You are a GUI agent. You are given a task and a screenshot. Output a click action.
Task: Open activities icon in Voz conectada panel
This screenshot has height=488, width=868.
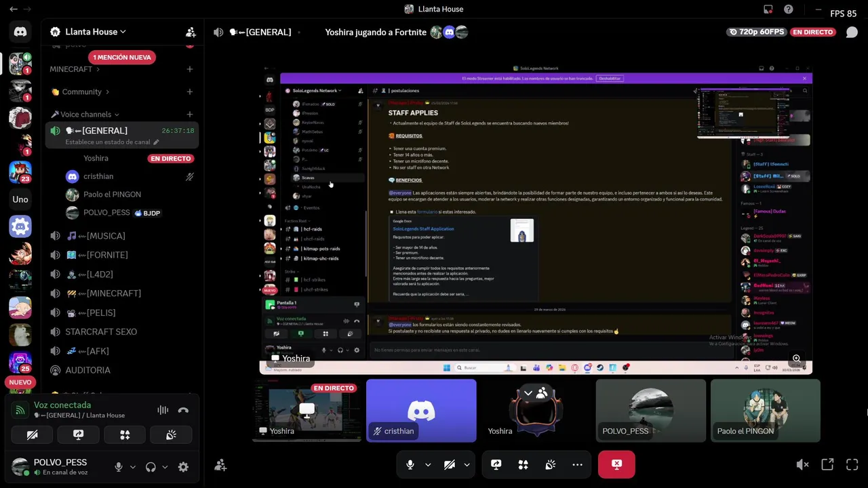click(125, 434)
